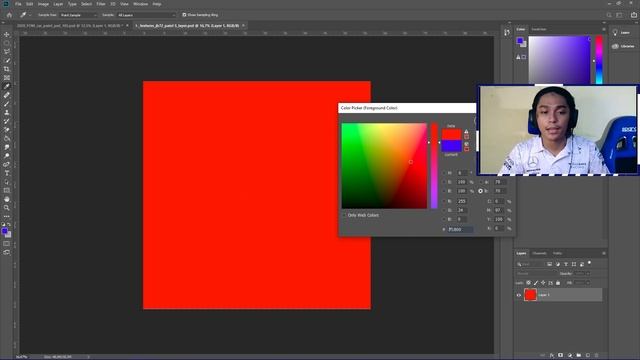Click the hue strip in Color panel
Image resolution: width=640 pixels, height=360 pixels.
point(599,60)
